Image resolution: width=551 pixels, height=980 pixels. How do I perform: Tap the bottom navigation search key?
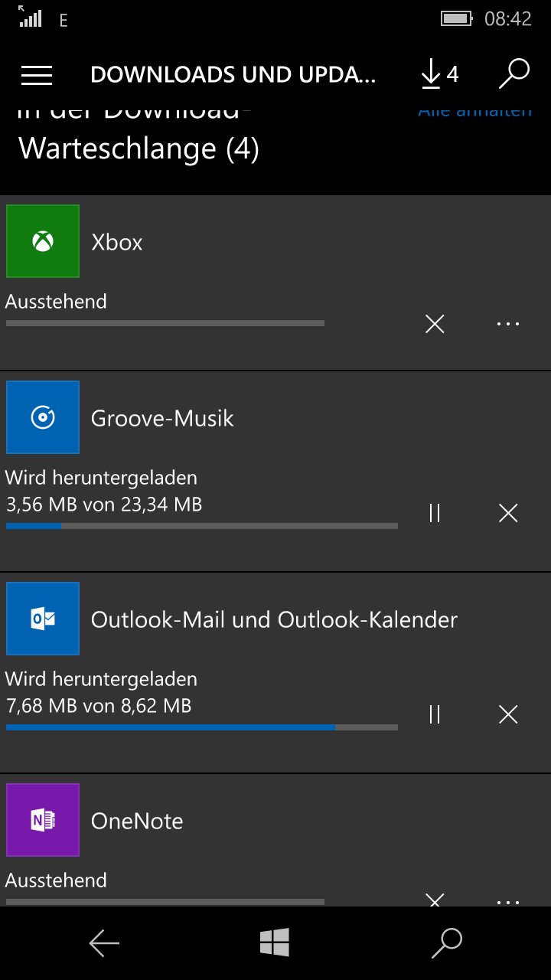[447, 943]
